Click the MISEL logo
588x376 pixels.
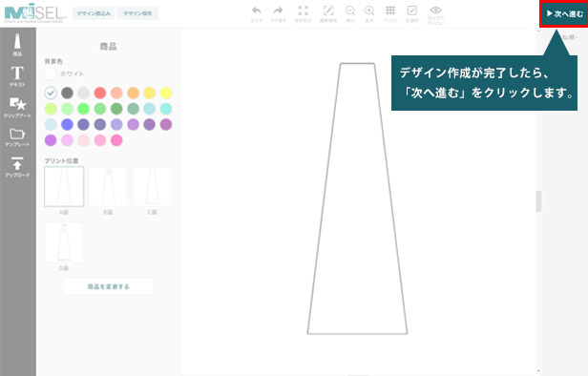(x=35, y=13)
